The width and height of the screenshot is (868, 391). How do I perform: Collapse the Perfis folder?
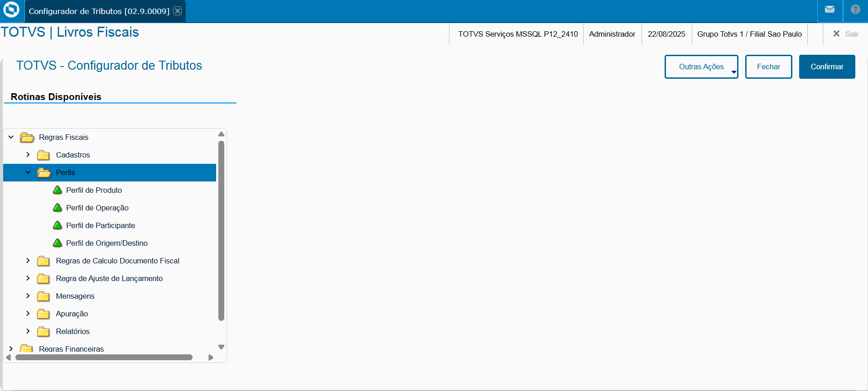pos(28,172)
